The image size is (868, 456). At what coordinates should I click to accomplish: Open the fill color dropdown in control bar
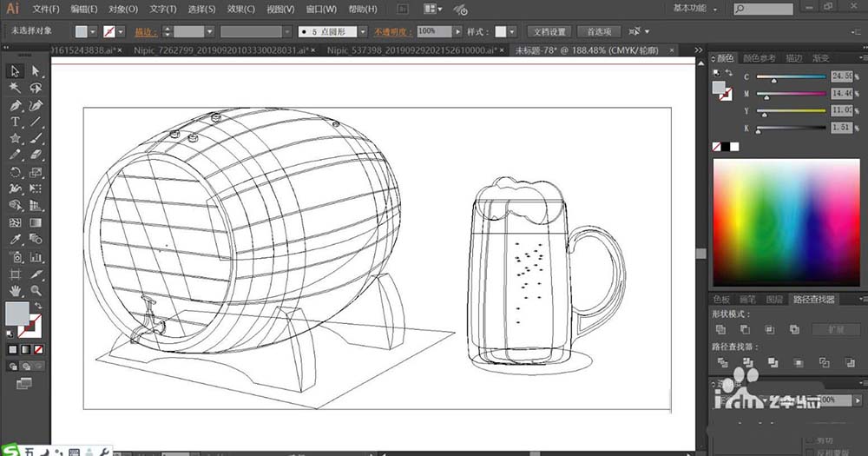(95, 30)
